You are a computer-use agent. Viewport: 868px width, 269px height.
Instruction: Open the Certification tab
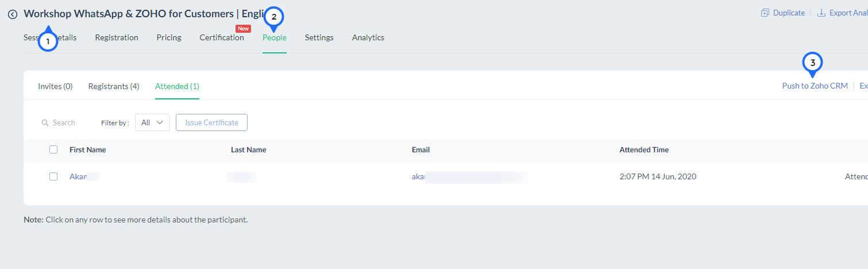tap(222, 37)
